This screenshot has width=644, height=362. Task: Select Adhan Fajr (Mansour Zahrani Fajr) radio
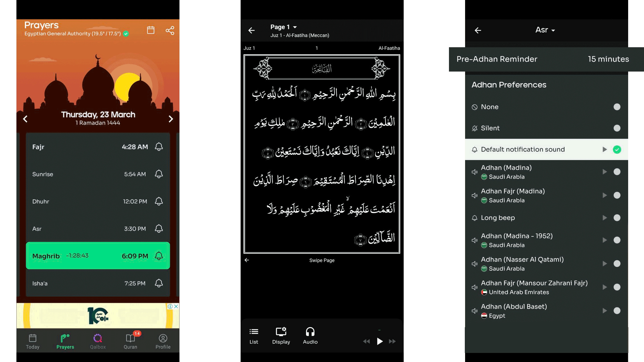pos(617,287)
